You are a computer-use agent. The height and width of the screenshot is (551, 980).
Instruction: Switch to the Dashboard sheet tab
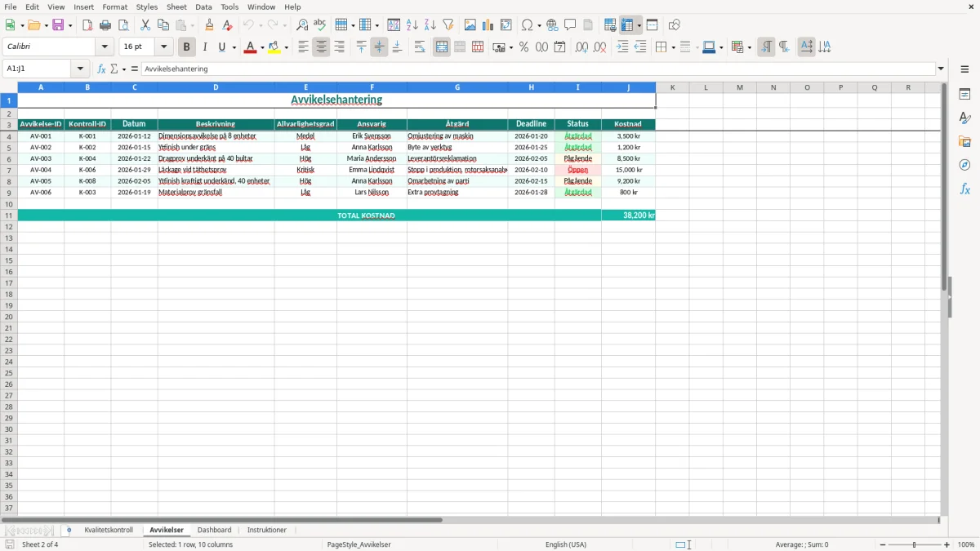[214, 531]
